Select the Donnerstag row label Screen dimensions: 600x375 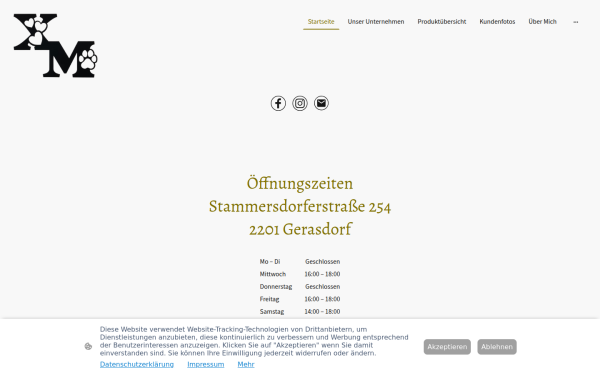point(276,287)
